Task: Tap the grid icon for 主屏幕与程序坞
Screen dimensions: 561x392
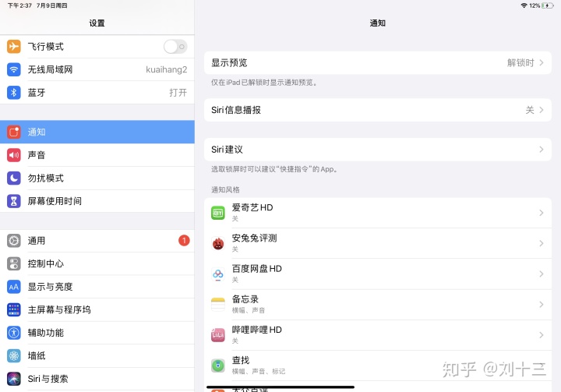Action: point(13,309)
